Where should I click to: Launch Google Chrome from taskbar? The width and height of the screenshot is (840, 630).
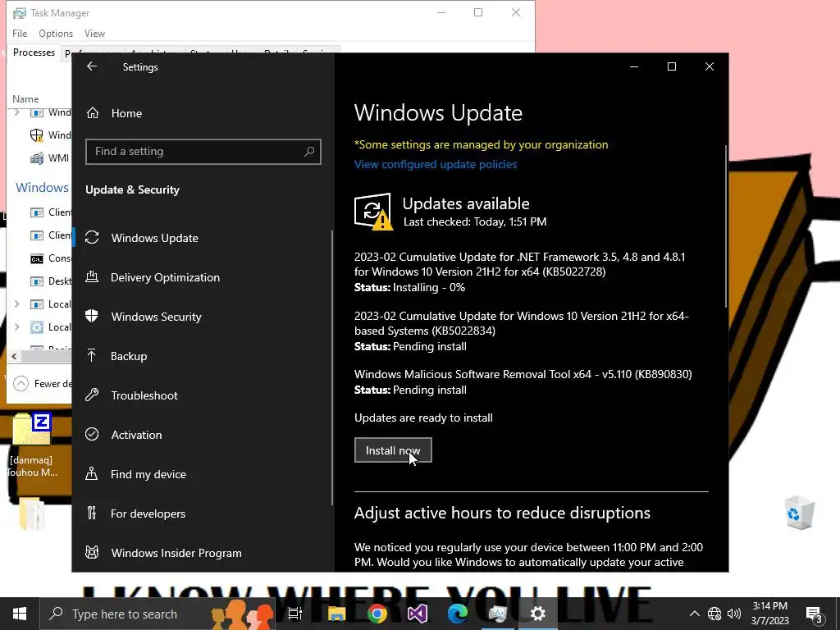[377, 614]
